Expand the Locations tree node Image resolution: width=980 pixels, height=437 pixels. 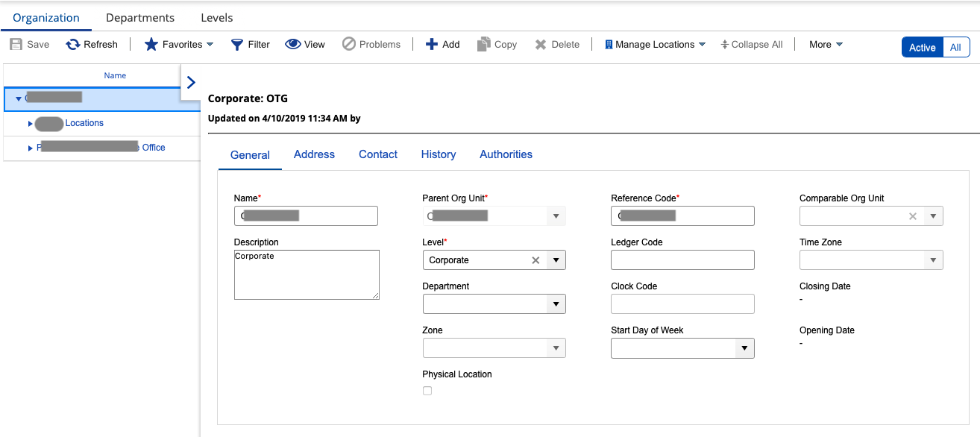click(x=31, y=123)
